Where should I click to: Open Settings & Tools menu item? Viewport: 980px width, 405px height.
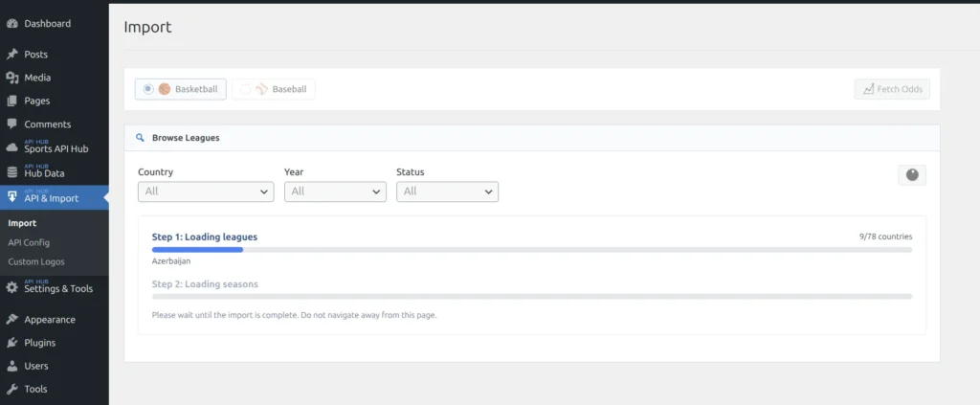[x=55, y=288]
